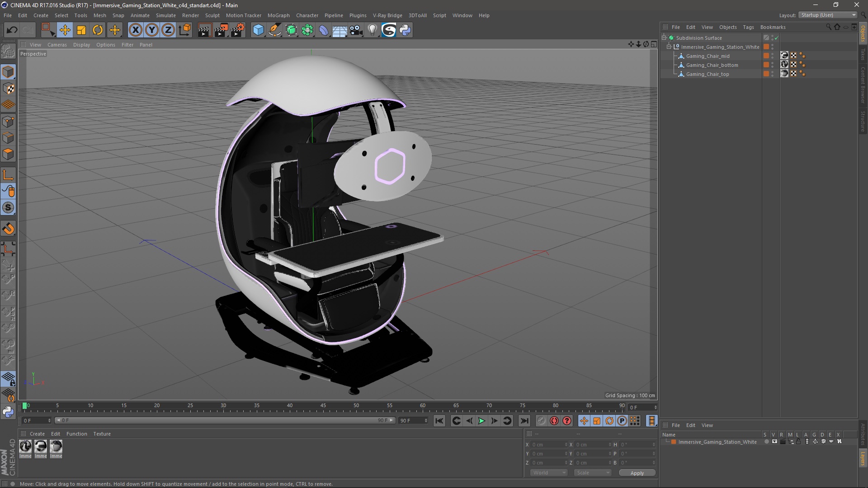Select the Gaming_Chair_bottom object
868x488 pixels.
tap(712, 65)
